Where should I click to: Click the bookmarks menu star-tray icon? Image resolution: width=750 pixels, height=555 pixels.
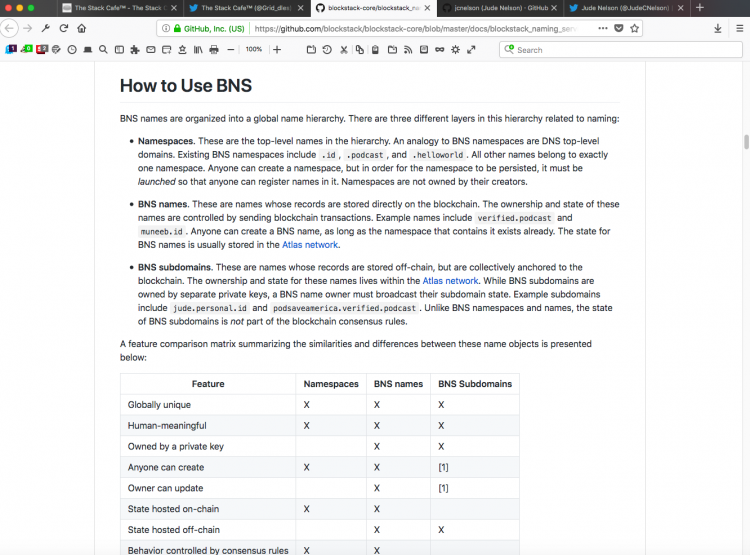tap(182, 50)
